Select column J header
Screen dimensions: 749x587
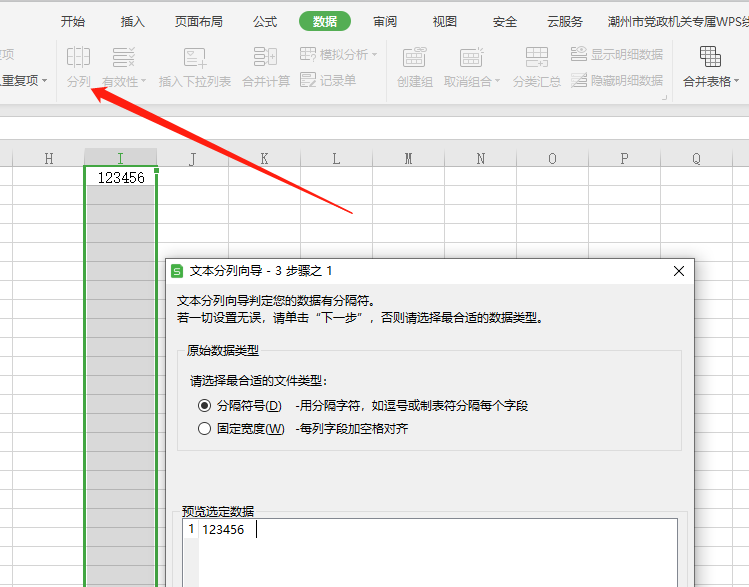point(193,158)
